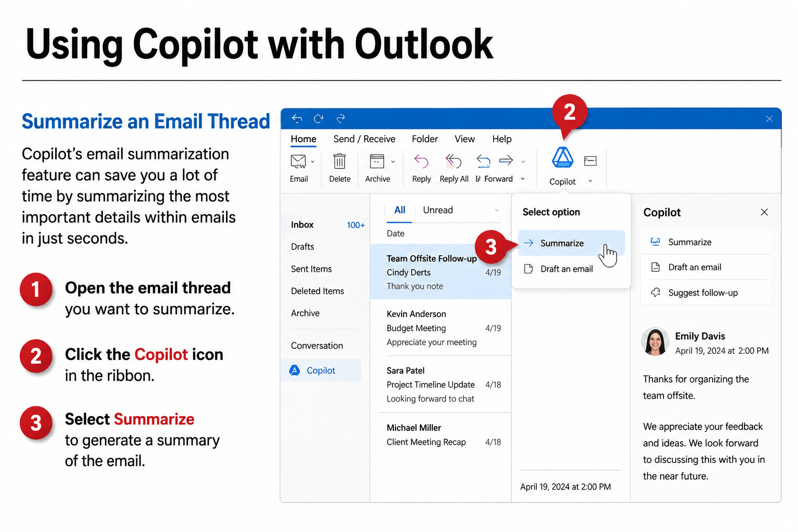
Task: Click the refresh circular arrow in title bar
Action: (x=318, y=118)
